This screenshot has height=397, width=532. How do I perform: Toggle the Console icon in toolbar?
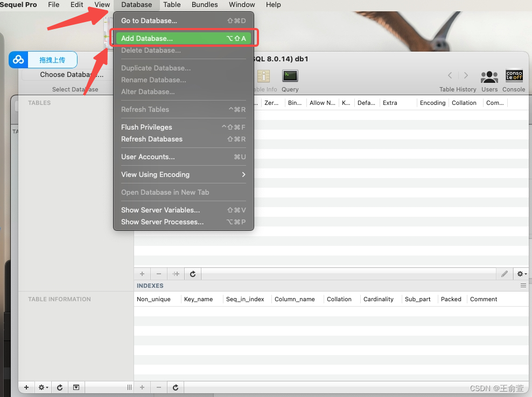click(514, 75)
